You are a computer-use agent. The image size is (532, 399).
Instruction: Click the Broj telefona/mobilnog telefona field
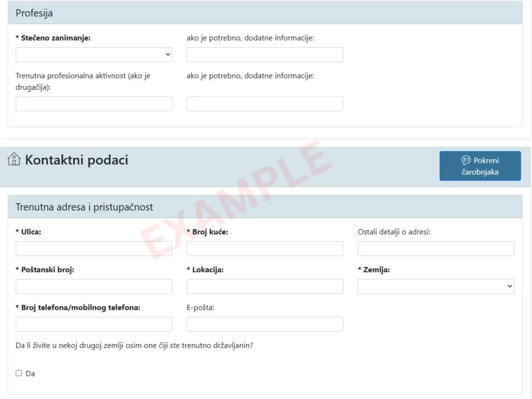coord(94,324)
